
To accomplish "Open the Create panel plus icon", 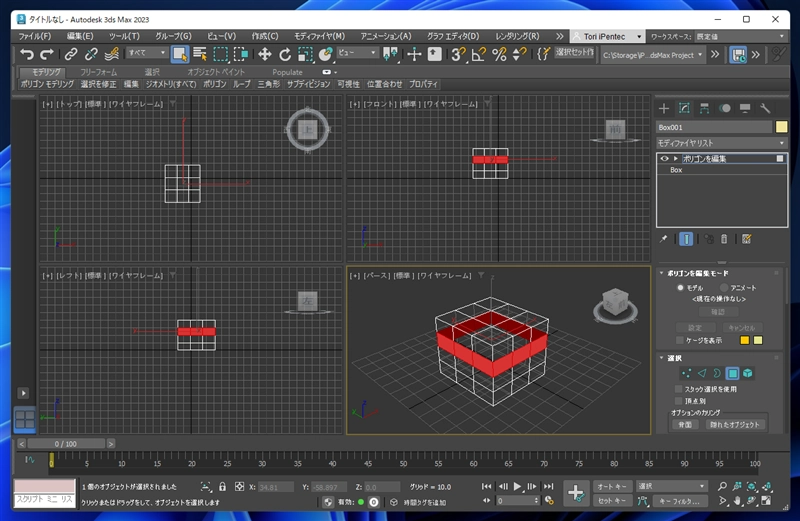I will pos(664,108).
